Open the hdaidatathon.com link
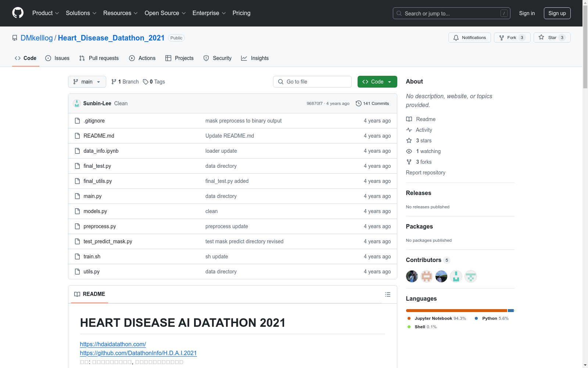 tap(113, 344)
